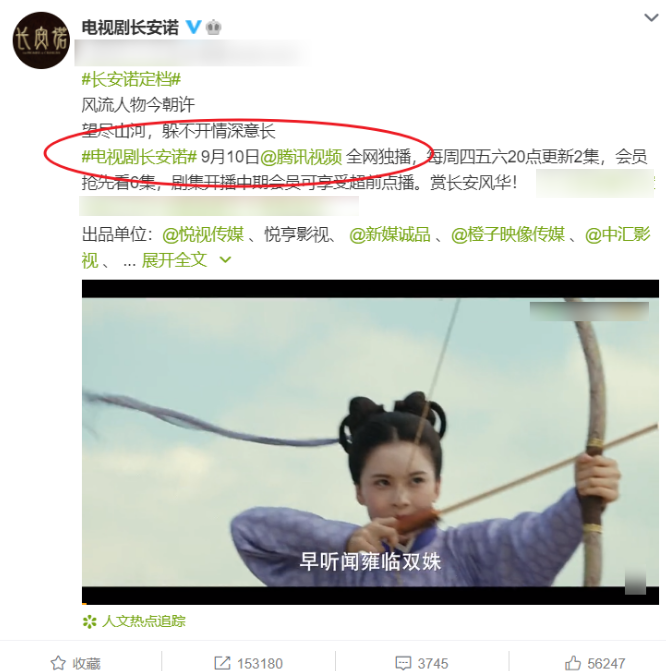Click the account name 电视剧长安诺
666x671 pixels.
coord(130,28)
